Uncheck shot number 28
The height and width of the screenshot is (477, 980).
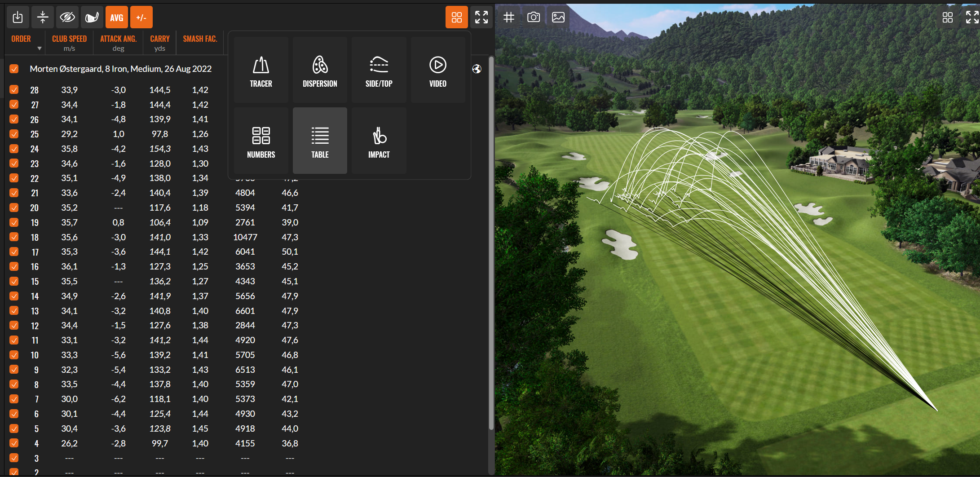point(14,90)
